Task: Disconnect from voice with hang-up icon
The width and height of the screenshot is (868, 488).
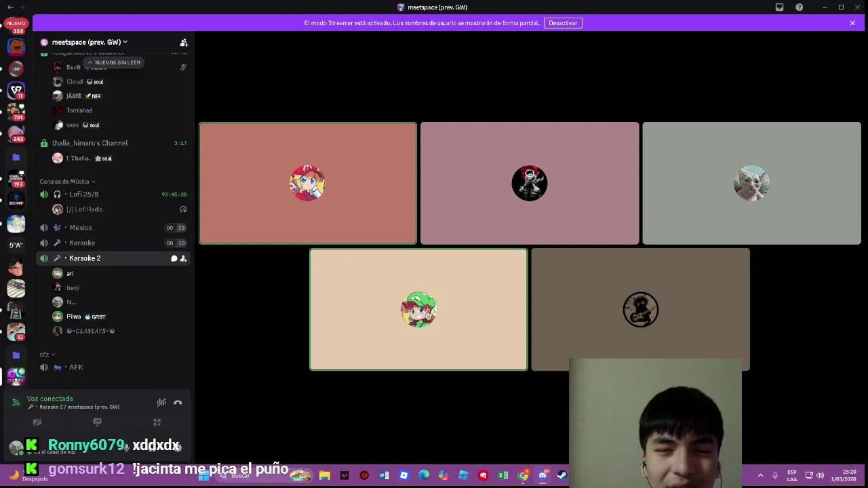Action: pyautogui.click(x=178, y=403)
